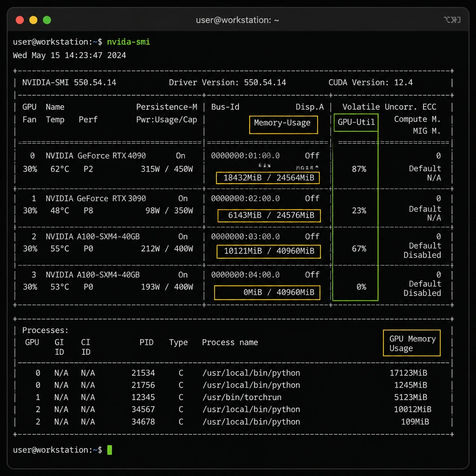Click process memory "17123MiB"
Image resolution: width=476 pixels, height=476 pixels.
tap(408, 373)
